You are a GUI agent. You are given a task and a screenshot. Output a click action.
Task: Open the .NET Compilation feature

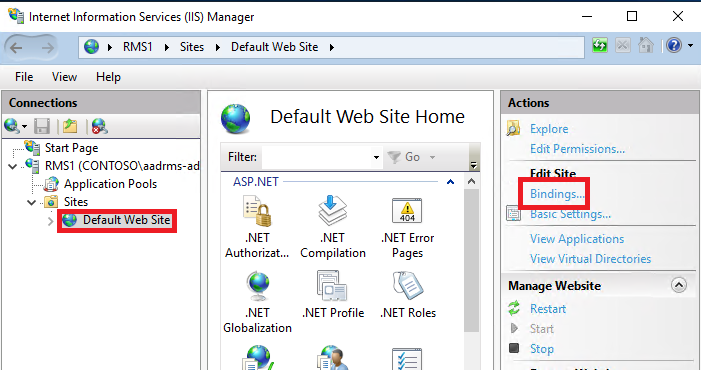click(x=333, y=227)
